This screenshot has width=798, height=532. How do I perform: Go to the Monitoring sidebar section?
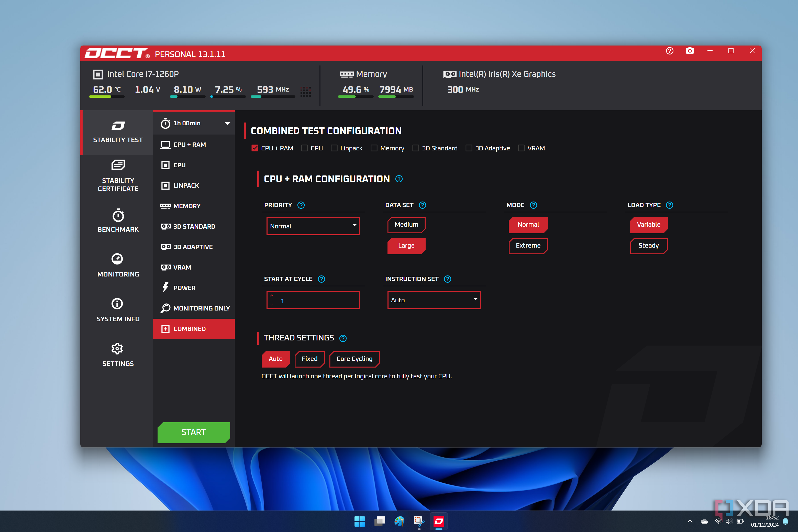[118, 265]
